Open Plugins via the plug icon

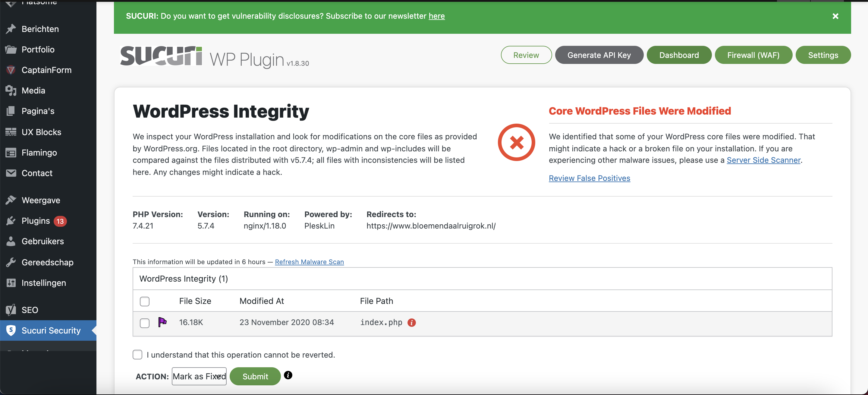tap(11, 221)
